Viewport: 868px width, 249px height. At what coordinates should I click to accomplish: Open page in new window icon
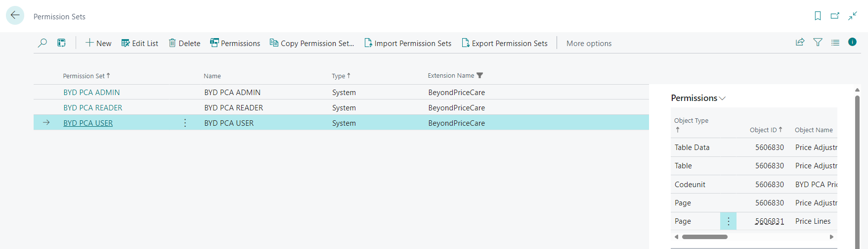(x=835, y=16)
